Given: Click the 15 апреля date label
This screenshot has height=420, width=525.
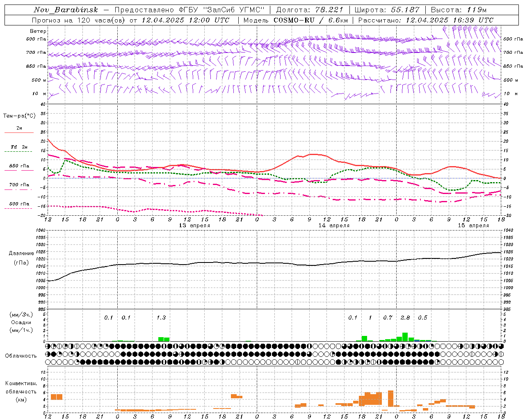Looking at the screenshot, I should tap(473, 226).
